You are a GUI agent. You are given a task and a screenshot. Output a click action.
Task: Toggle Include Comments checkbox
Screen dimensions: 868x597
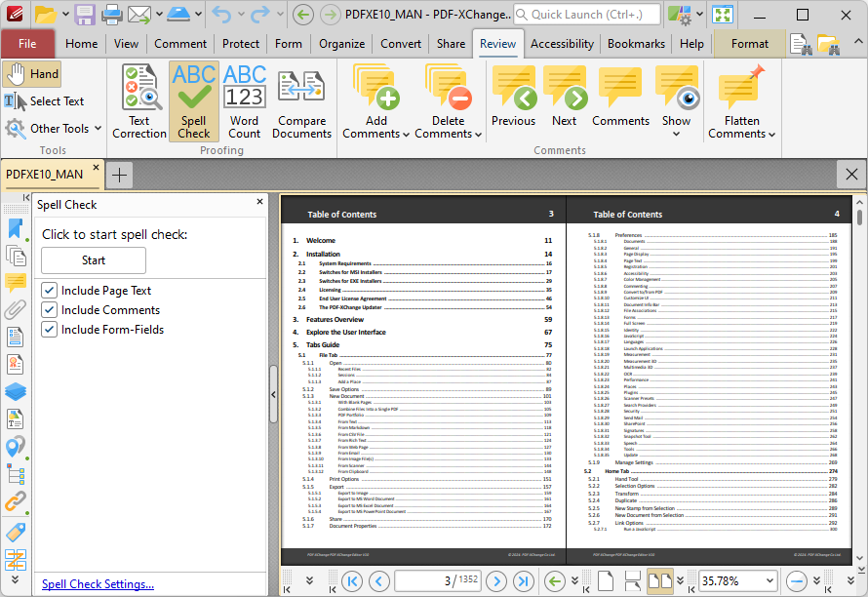coord(49,309)
